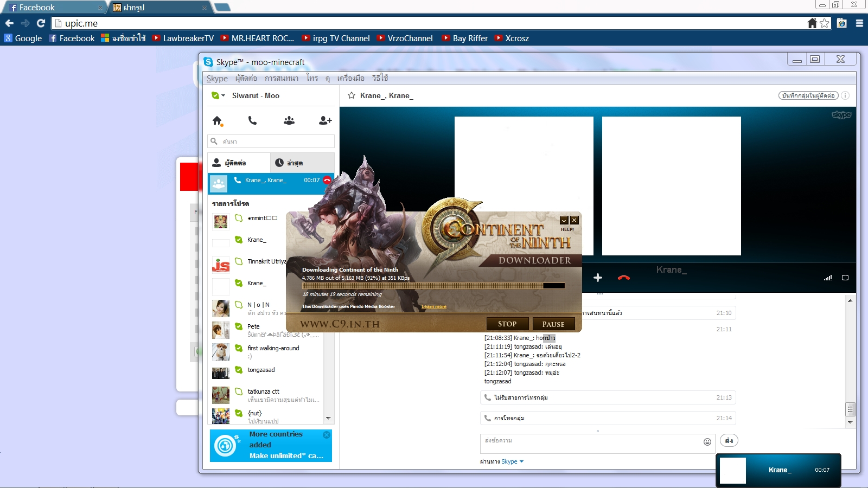Viewport: 868px width, 488px height.
Task: Click the download progress bar in the downloader
Action: click(433, 286)
